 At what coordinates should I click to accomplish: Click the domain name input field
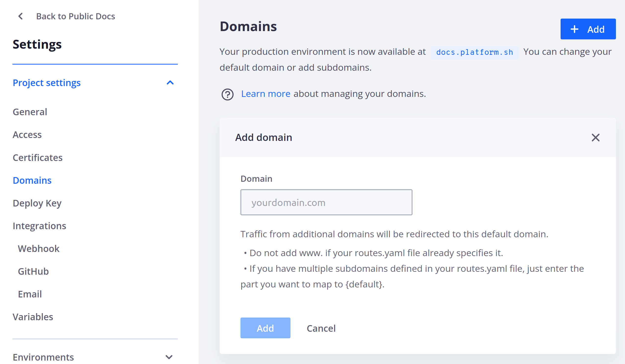(326, 202)
